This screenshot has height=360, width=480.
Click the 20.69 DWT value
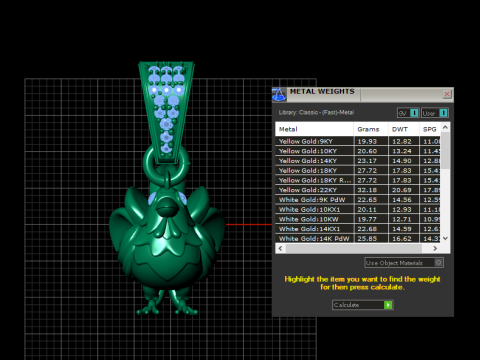(402, 190)
